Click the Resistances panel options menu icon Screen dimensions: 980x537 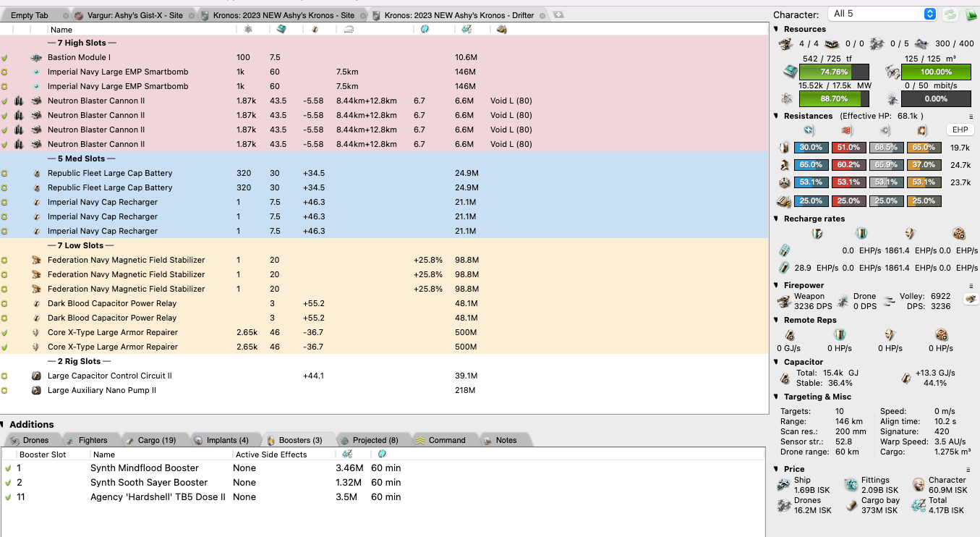[971, 116]
